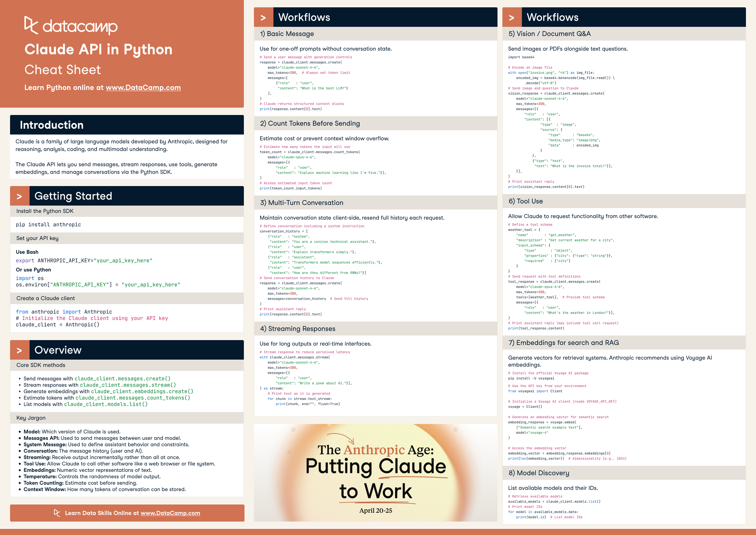
Task: Click 'Install the Python SDK' subheading
Action: pos(45,211)
